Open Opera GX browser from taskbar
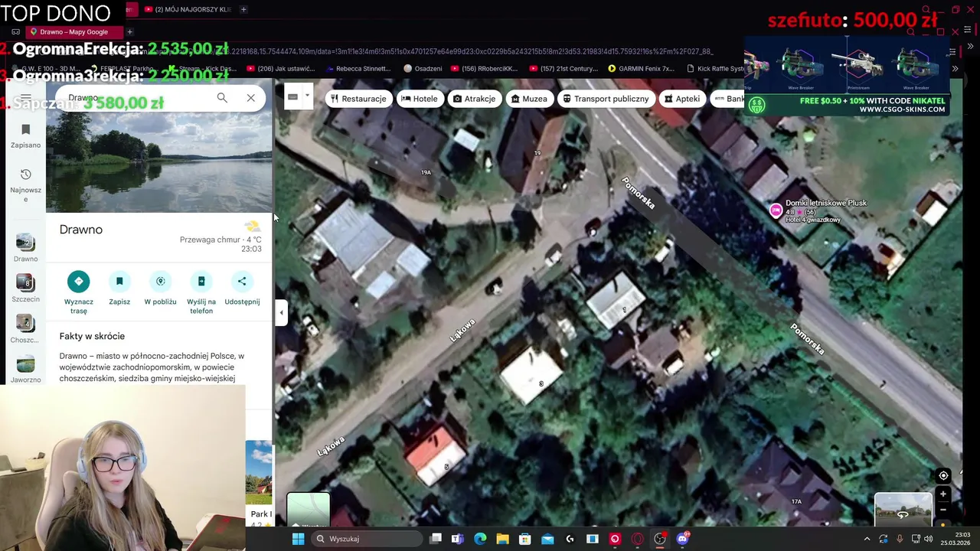 (x=637, y=539)
